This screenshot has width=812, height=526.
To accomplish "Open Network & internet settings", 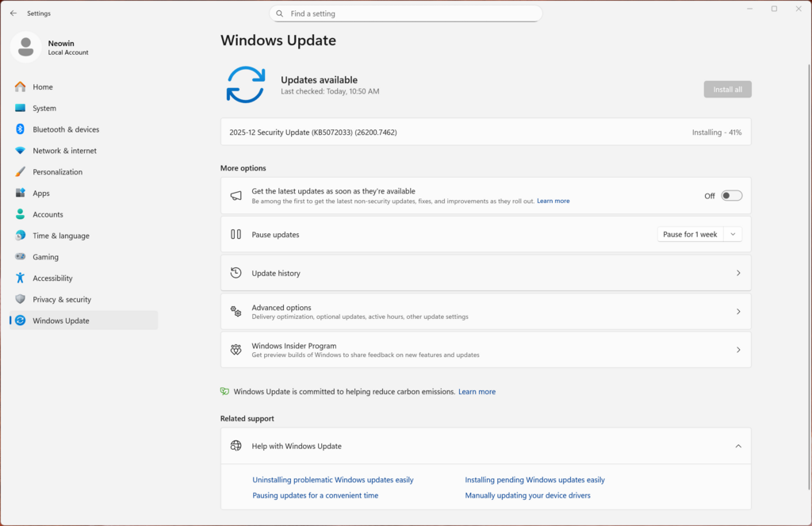I will (x=83, y=150).
